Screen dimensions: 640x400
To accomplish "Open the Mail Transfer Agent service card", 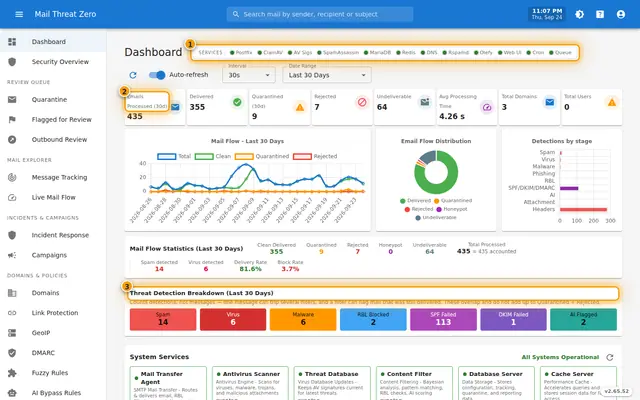I will [168, 383].
